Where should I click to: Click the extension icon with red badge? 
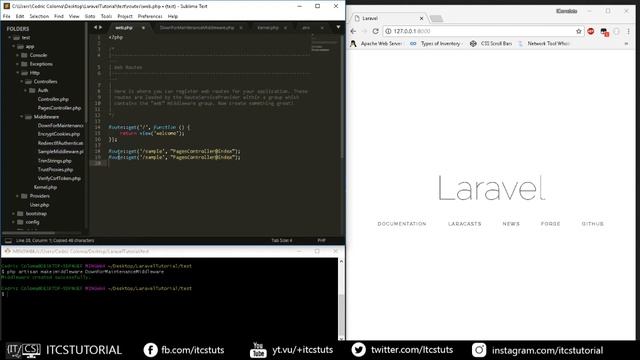tap(604, 32)
